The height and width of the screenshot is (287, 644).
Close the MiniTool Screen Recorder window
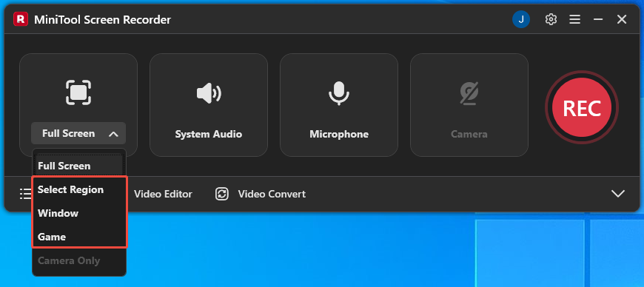[622, 19]
